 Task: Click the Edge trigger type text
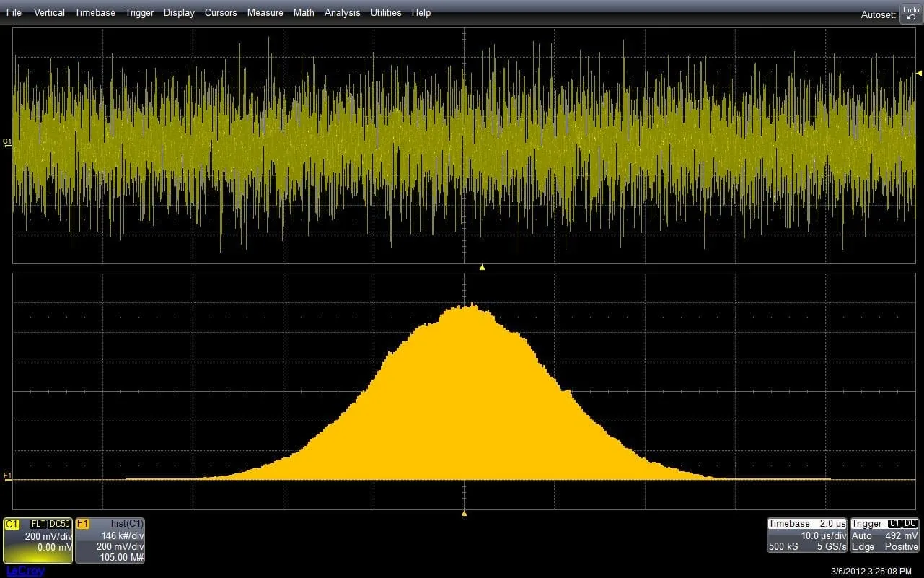pos(863,547)
